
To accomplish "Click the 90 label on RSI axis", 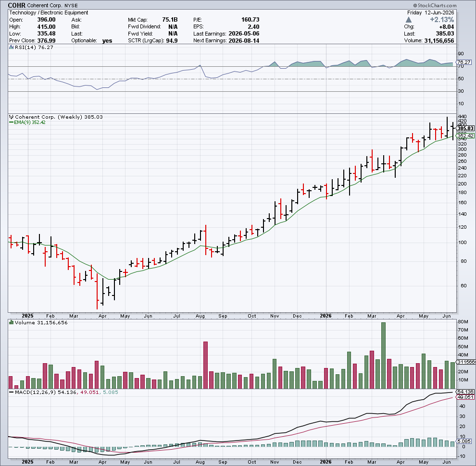I will [x=461, y=54].
